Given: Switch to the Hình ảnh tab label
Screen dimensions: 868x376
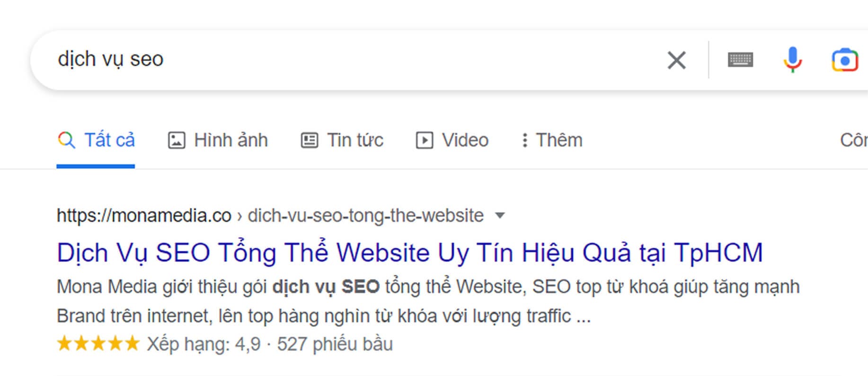Looking at the screenshot, I should [x=231, y=140].
